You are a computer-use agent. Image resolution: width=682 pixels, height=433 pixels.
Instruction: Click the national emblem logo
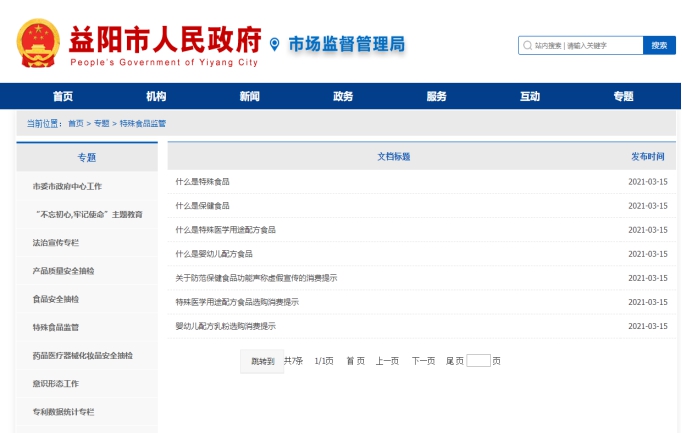(38, 42)
